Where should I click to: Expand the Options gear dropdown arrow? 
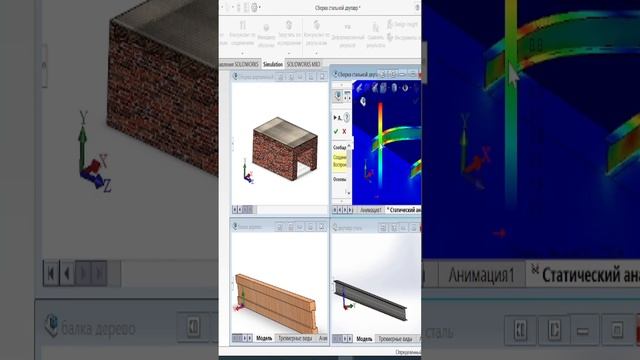point(260,7)
